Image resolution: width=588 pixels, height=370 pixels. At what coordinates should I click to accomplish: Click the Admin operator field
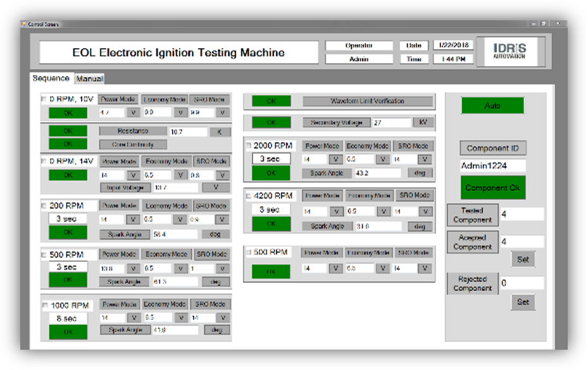(x=359, y=59)
